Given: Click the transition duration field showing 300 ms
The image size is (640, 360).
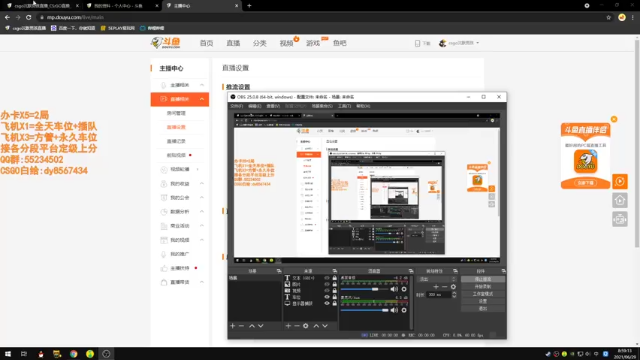Looking at the screenshot, I should coord(439,295).
